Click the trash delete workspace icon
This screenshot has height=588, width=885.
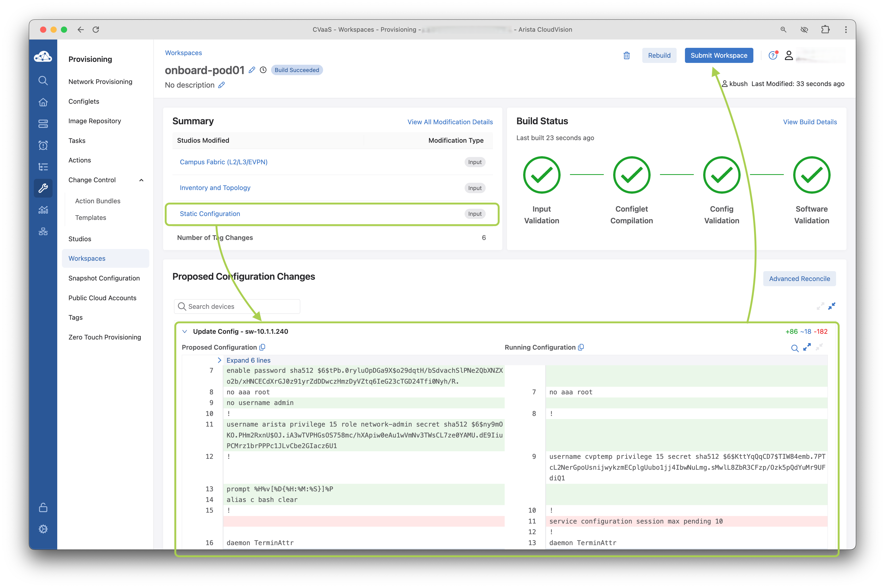626,56
